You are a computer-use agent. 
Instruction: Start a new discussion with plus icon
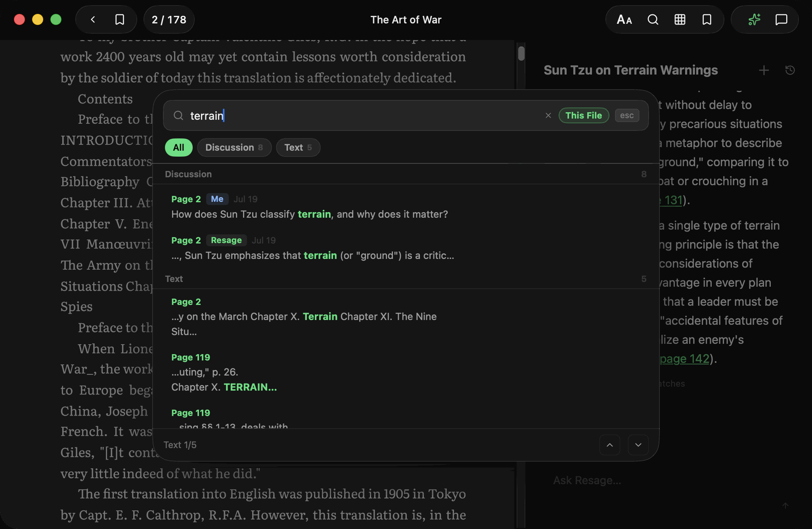tap(764, 70)
